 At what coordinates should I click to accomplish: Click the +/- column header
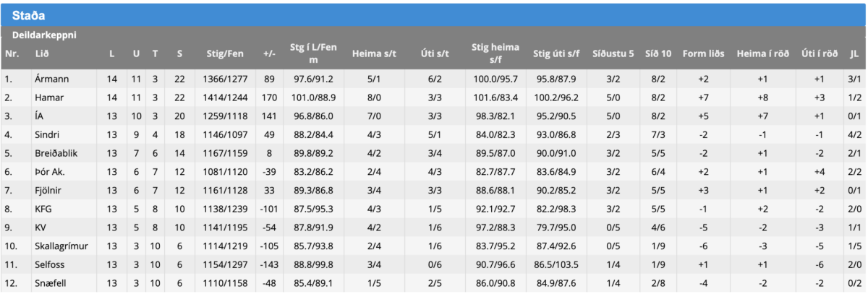coord(270,54)
